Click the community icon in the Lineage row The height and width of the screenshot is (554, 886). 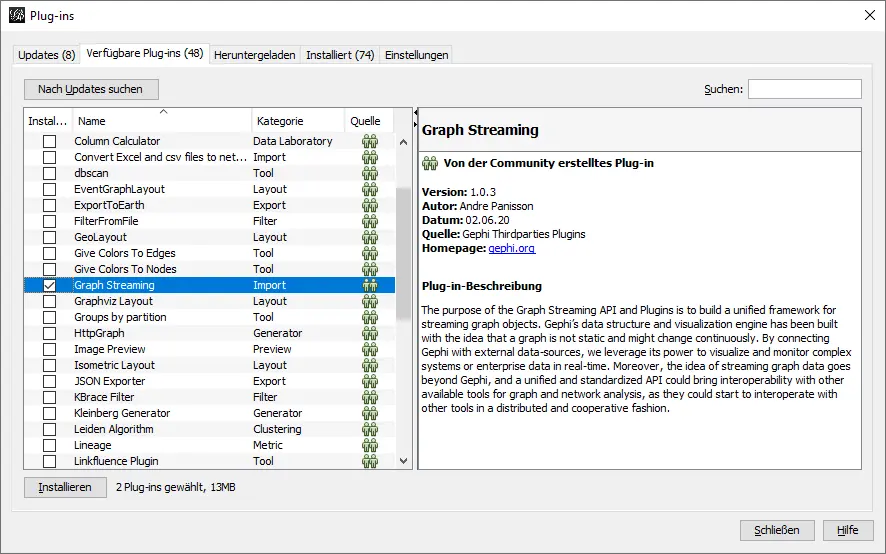coord(370,445)
